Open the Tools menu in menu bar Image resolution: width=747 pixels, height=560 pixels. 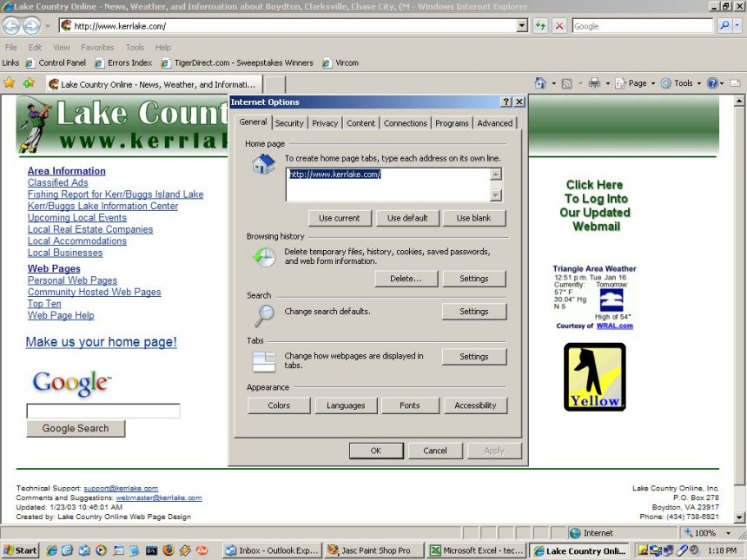point(135,47)
